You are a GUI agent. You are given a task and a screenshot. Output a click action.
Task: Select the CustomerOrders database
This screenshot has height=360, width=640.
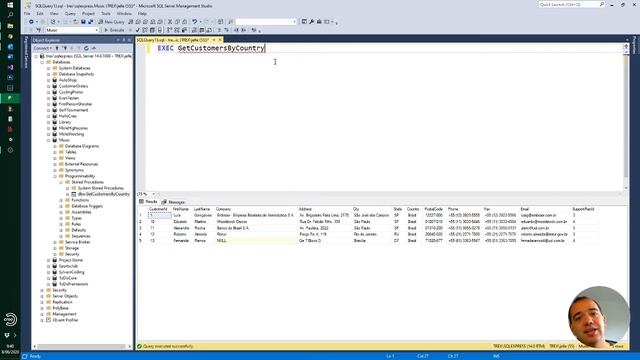coord(73,86)
